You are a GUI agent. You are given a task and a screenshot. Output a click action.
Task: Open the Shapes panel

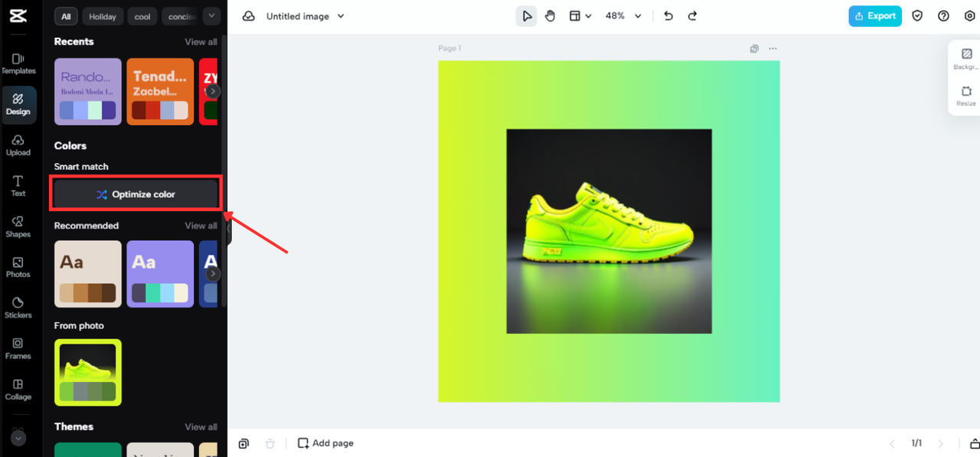(x=18, y=227)
